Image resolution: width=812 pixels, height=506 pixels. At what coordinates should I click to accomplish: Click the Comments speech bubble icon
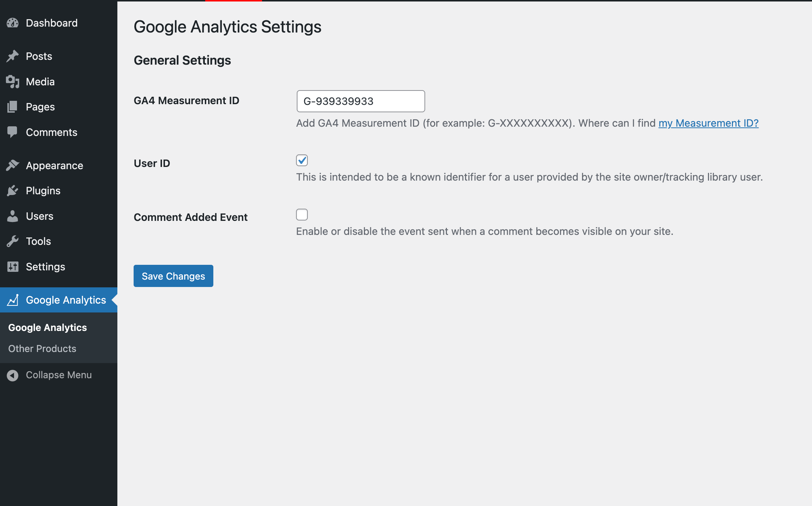13,132
